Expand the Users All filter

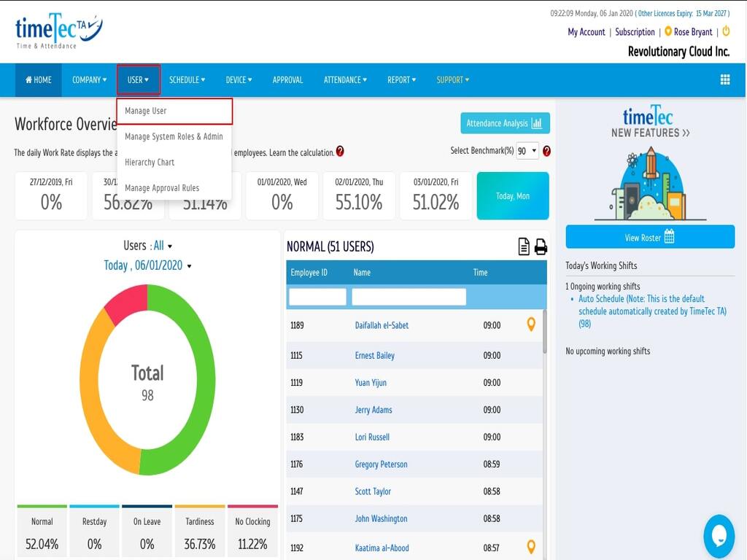pyautogui.click(x=162, y=246)
